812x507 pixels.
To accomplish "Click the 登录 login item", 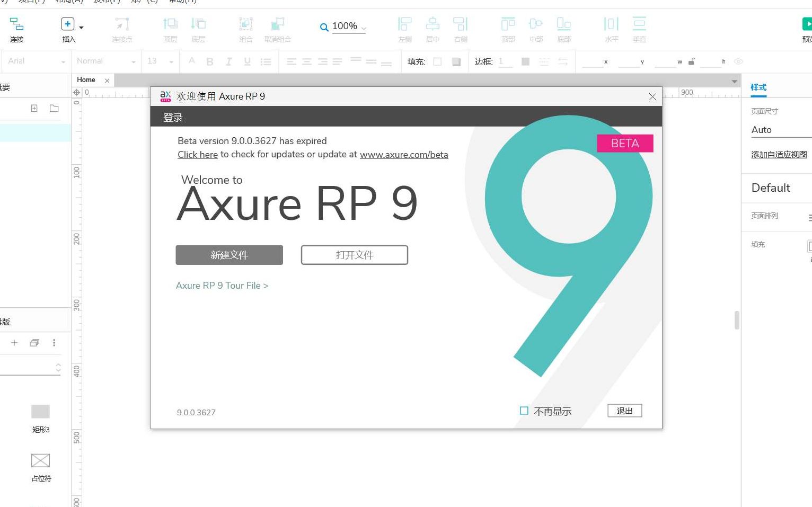I will coord(173,118).
